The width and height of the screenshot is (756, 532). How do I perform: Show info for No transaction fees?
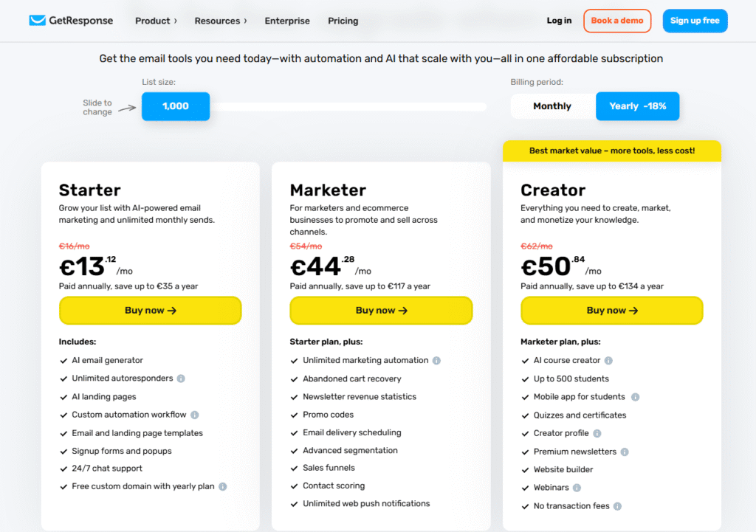(x=617, y=506)
